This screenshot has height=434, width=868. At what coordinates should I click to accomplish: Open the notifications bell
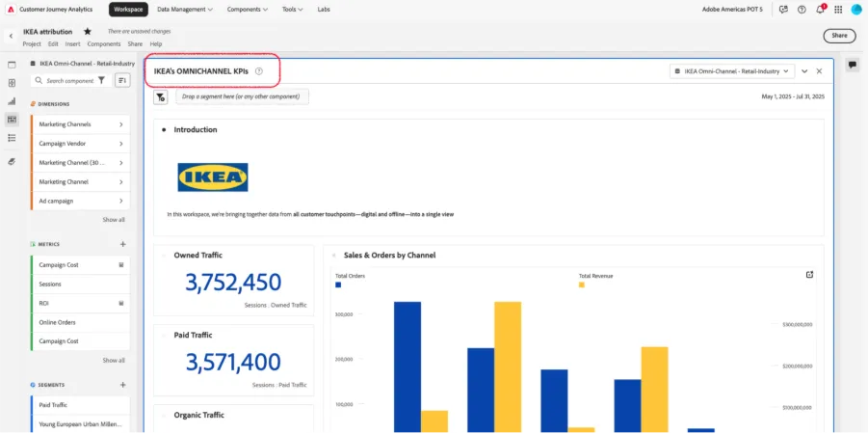(x=821, y=10)
